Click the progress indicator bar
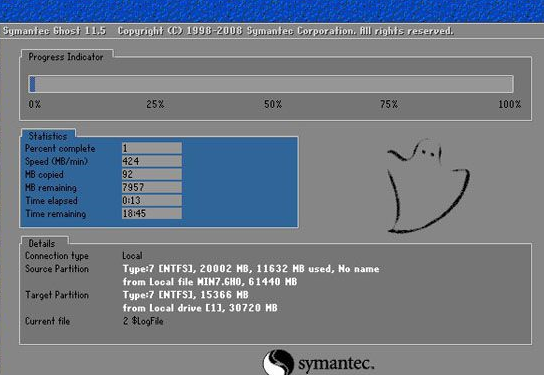 click(271, 84)
